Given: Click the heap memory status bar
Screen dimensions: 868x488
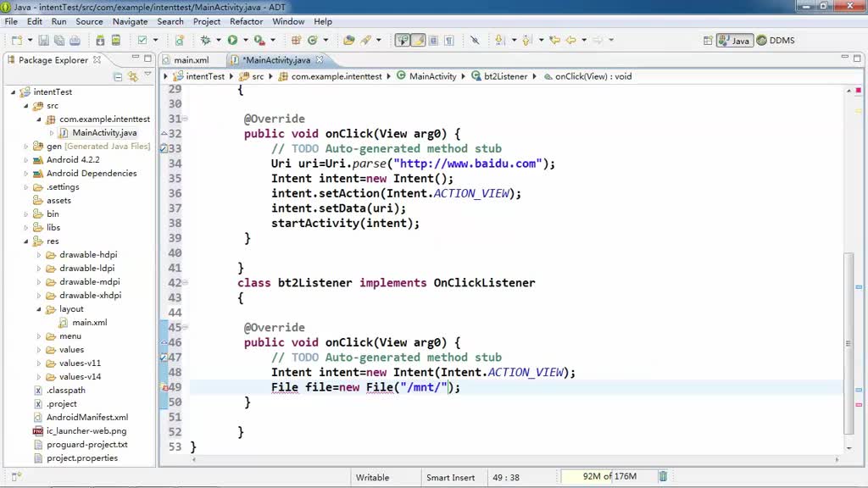Looking at the screenshot, I should pos(609,476).
